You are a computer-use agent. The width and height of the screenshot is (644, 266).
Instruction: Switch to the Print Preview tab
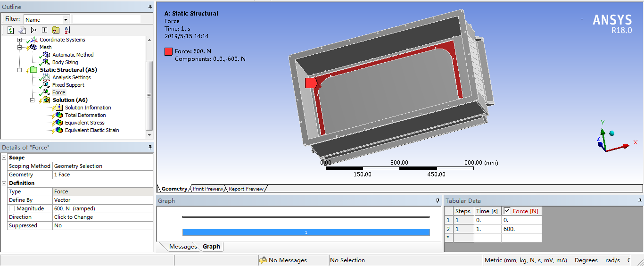207,189
